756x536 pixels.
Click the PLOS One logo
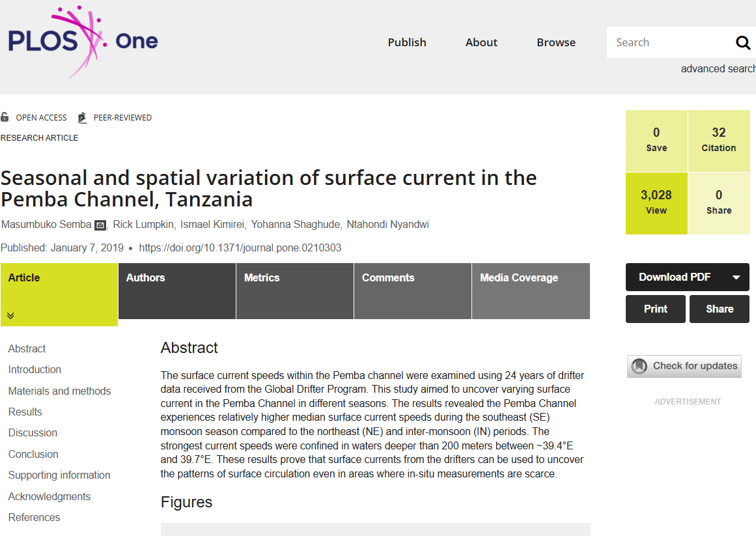point(83,42)
